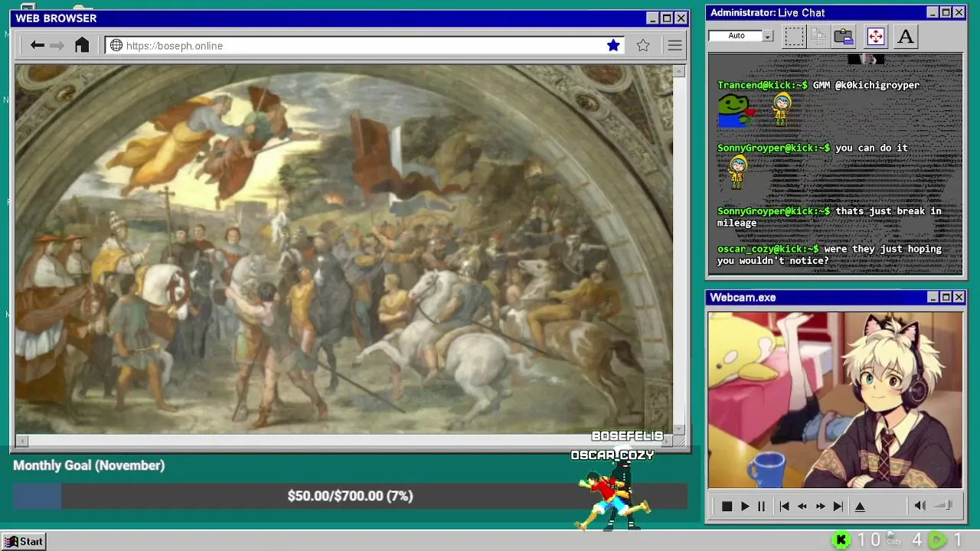Image resolution: width=980 pixels, height=551 pixels.
Task: Click the outlined favorites star
Action: (643, 46)
